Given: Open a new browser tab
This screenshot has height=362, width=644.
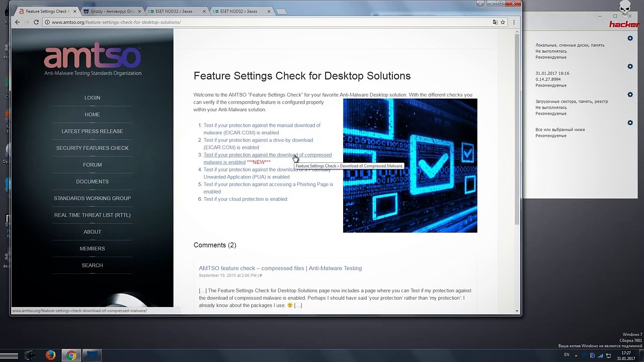Looking at the screenshot, I should pos(281,12).
